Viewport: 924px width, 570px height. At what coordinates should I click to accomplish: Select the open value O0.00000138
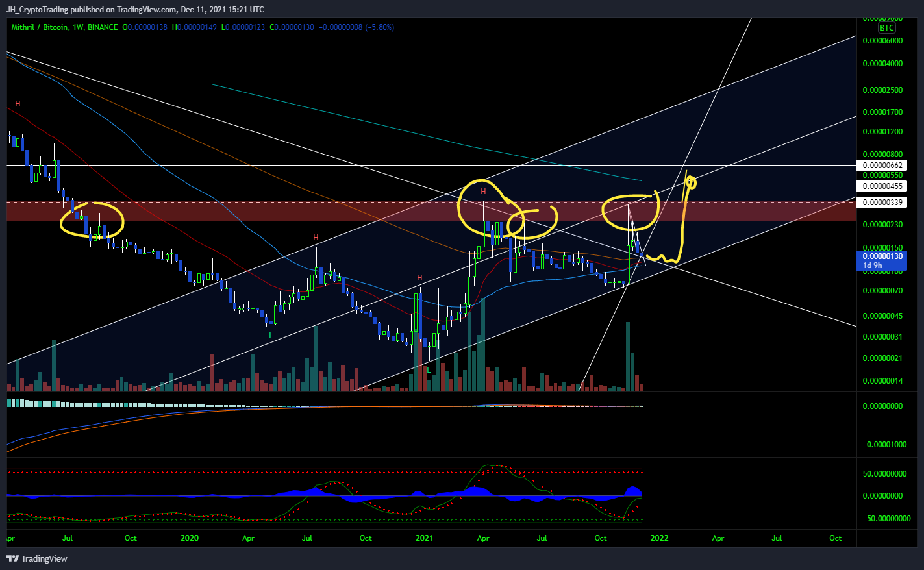pyautogui.click(x=145, y=27)
